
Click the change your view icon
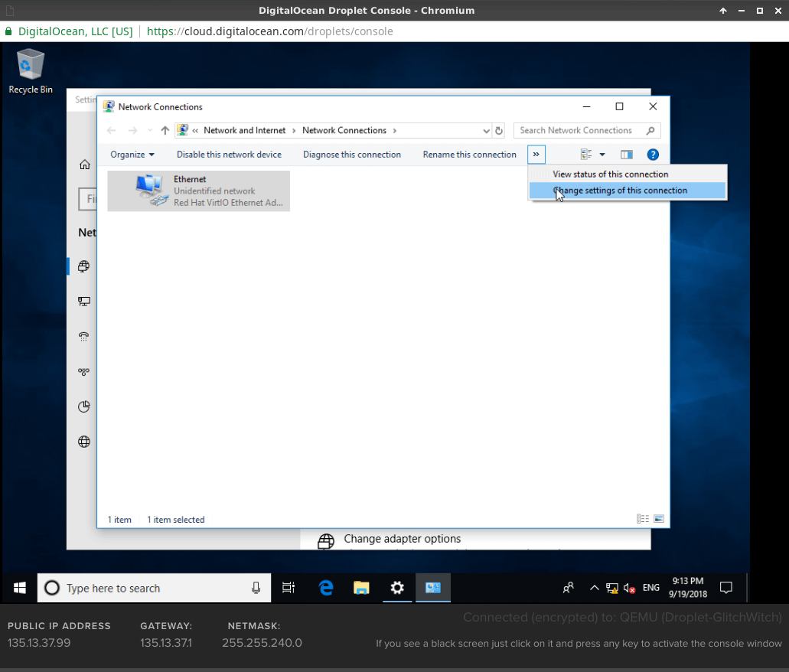tap(587, 155)
